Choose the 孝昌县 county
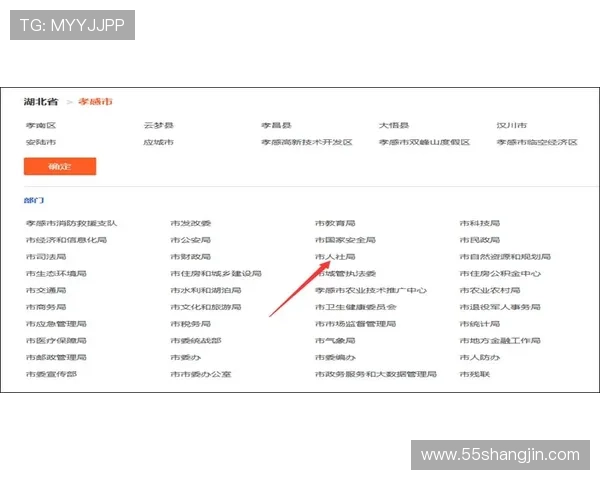The width and height of the screenshot is (600, 480). 276,125
